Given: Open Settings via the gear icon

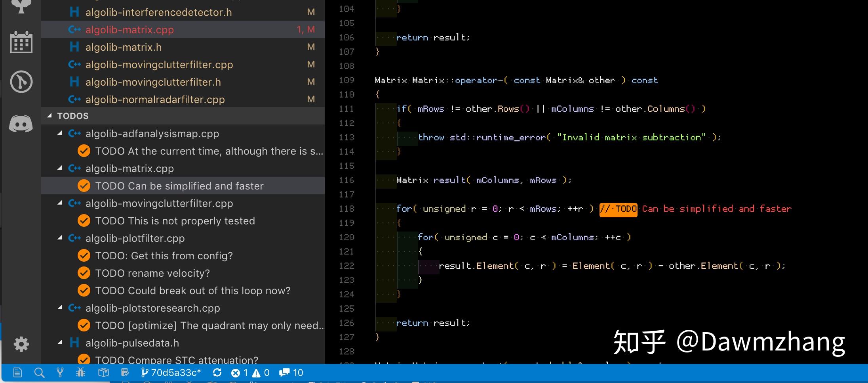Looking at the screenshot, I should coord(21,344).
